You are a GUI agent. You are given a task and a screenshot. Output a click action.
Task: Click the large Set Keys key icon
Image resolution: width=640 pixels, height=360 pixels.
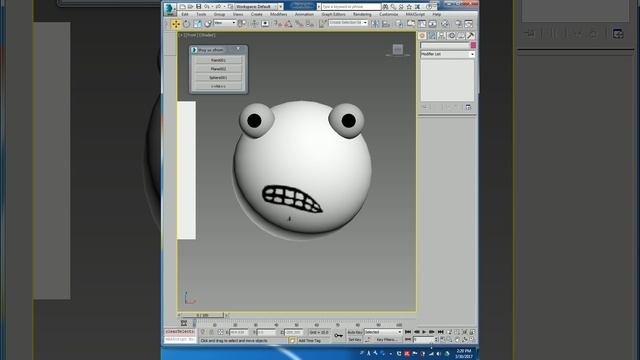[x=338, y=336]
